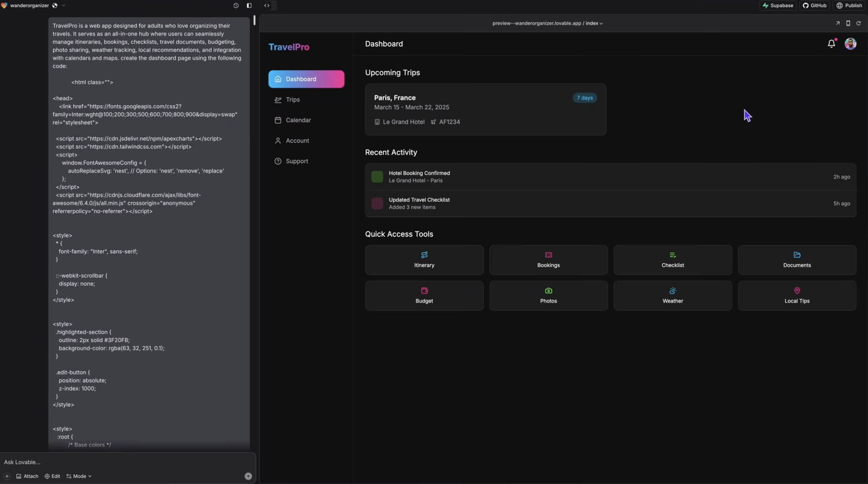
Task: Click the Ask Lovable chat input
Action: tap(128, 462)
